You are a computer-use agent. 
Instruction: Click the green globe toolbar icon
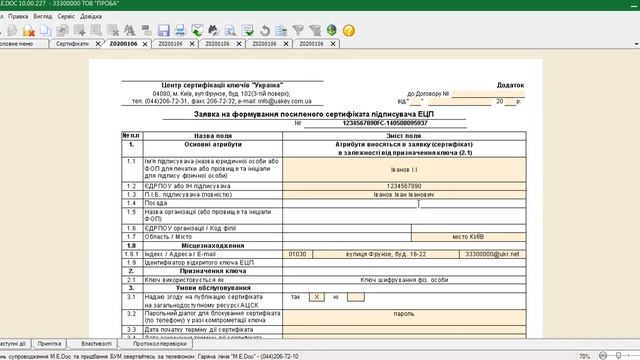coord(331,30)
